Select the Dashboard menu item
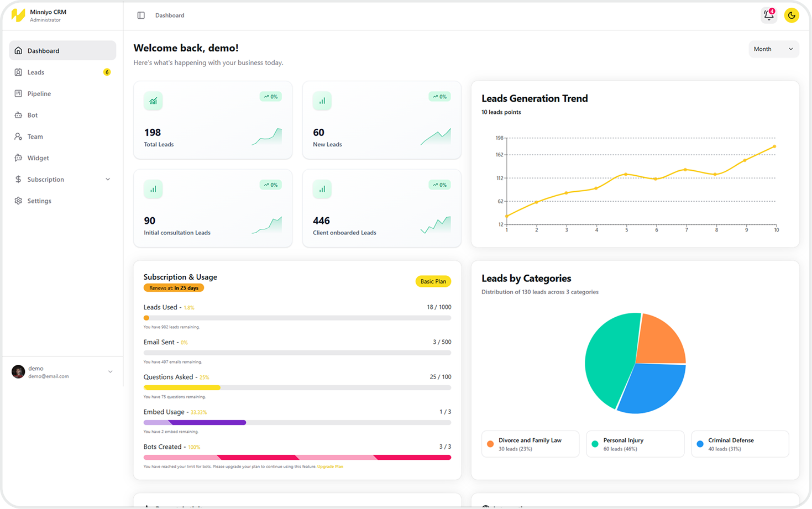Viewport: 812px width, 509px height. [43, 51]
